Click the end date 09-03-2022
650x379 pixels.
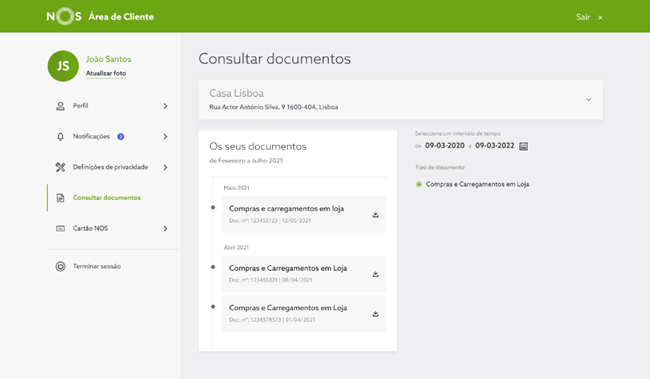tap(495, 146)
